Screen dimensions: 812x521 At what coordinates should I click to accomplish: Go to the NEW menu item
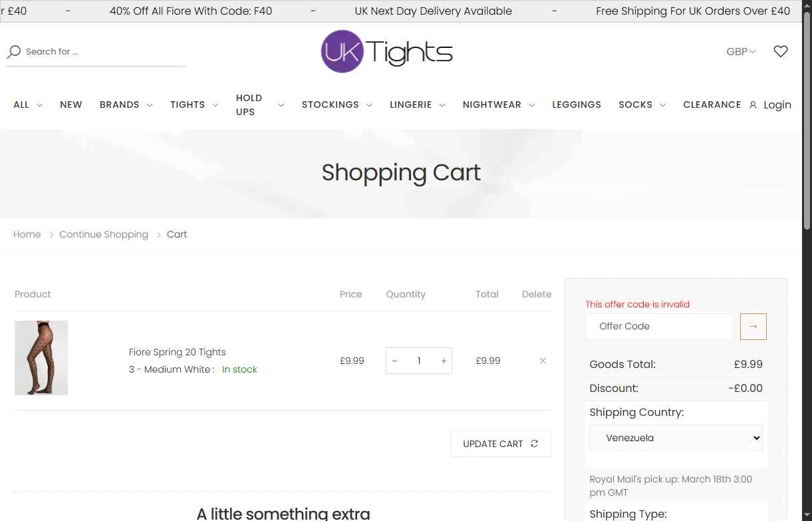pyautogui.click(x=71, y=104)
